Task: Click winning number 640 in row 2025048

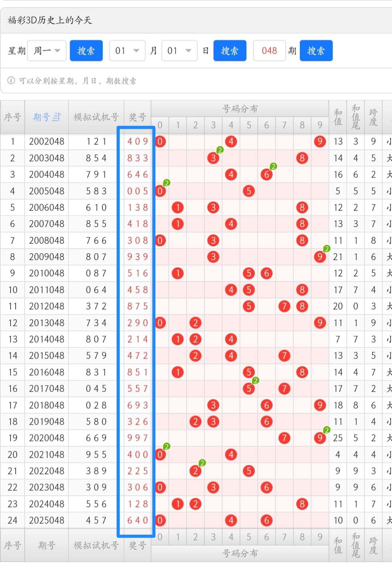Action: pyautogui.click(x=138, y=520)
